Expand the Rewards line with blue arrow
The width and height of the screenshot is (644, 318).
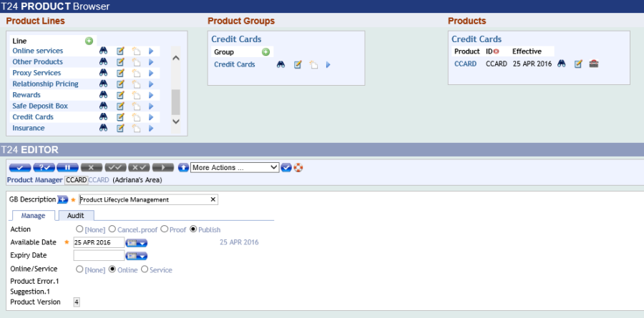point(151,95)
